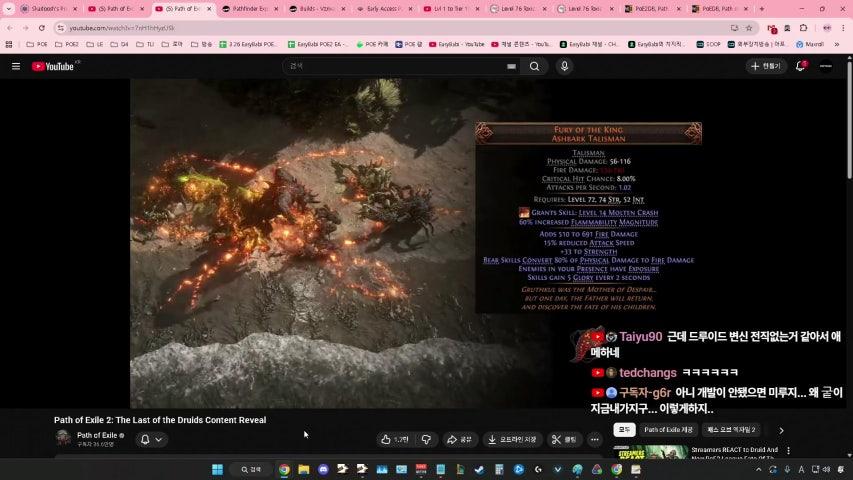The width and height of the screenshot is (853, 480).
Task: Click the Share button under video
Action: [x=459, y=439]
